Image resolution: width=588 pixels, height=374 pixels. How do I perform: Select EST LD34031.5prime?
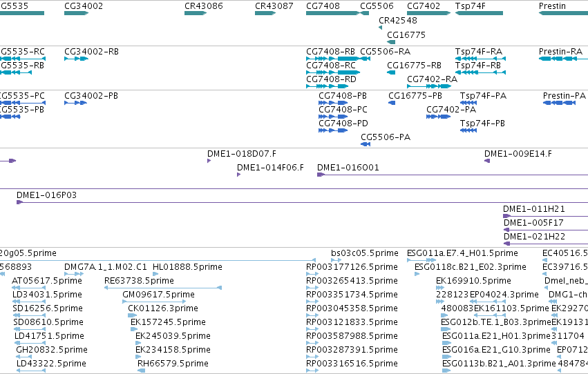point(47,295)
